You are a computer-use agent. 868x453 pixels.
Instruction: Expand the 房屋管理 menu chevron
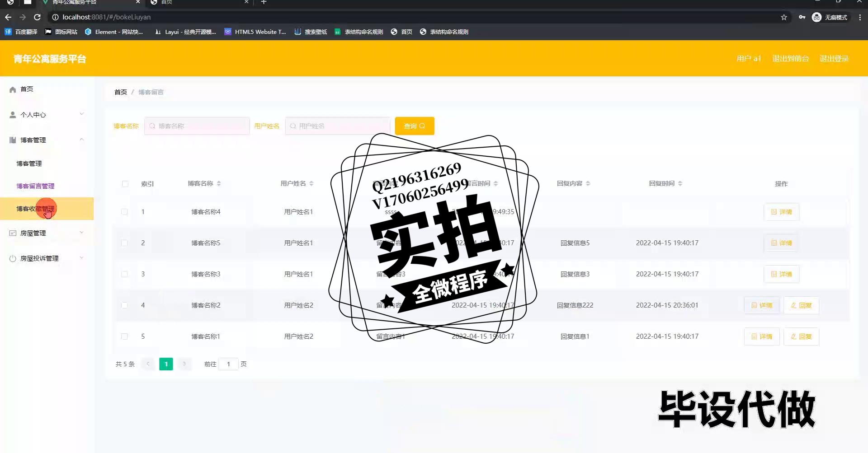(82, 232)
